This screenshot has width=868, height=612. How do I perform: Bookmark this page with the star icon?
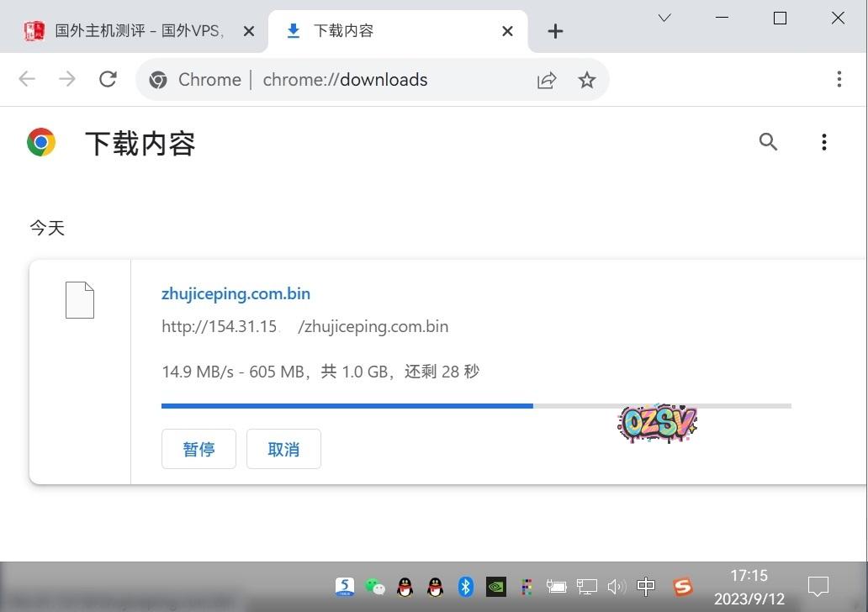(x=587, y=80)
